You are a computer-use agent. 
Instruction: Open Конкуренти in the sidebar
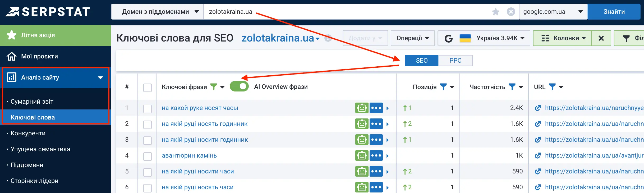coord(28,133)
